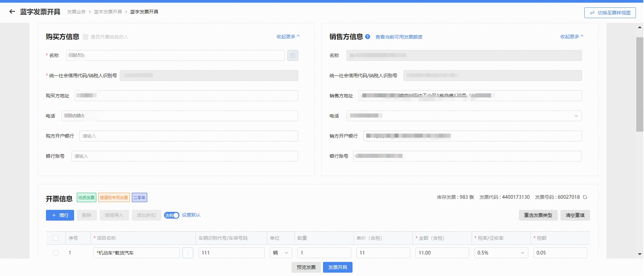This screenshot has width=644, height=276.
Task: Open 查看当前可用发票额度 link
Action: [399, 37]
